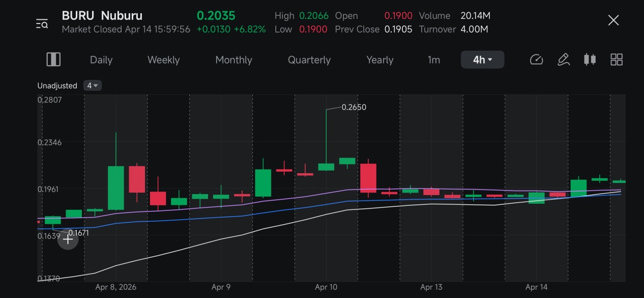Open the multi-chart grid layout icon
The width and height of the screenshot is (644, 298).
pyautogui.click(x=617, y=60)
